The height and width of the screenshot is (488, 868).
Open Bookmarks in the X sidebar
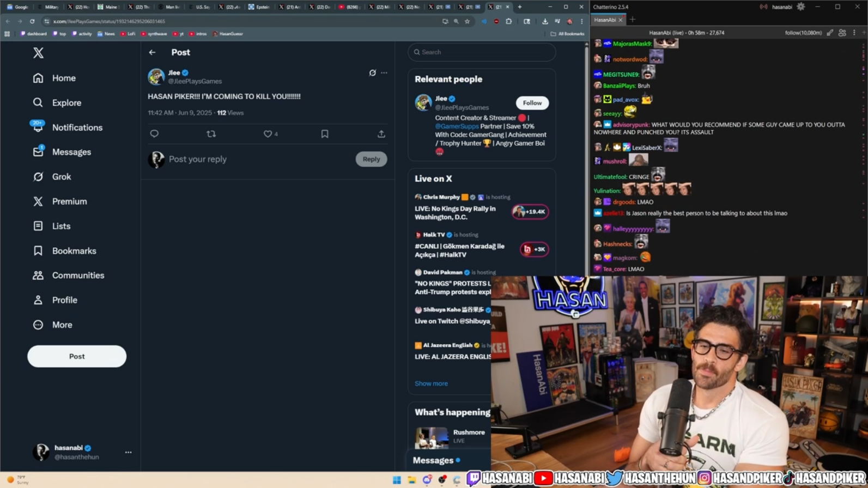[65, 251]
